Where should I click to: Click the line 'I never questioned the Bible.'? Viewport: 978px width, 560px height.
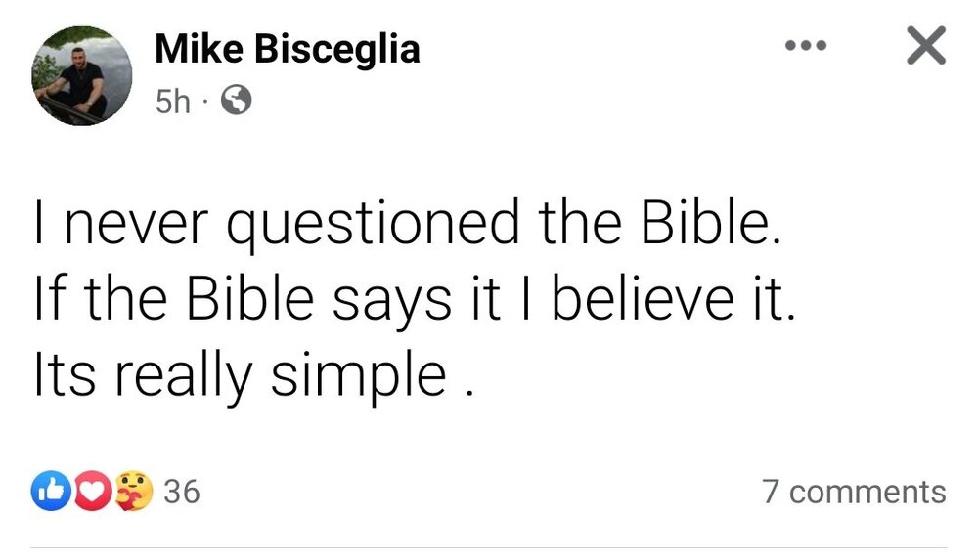click(408, 226)
